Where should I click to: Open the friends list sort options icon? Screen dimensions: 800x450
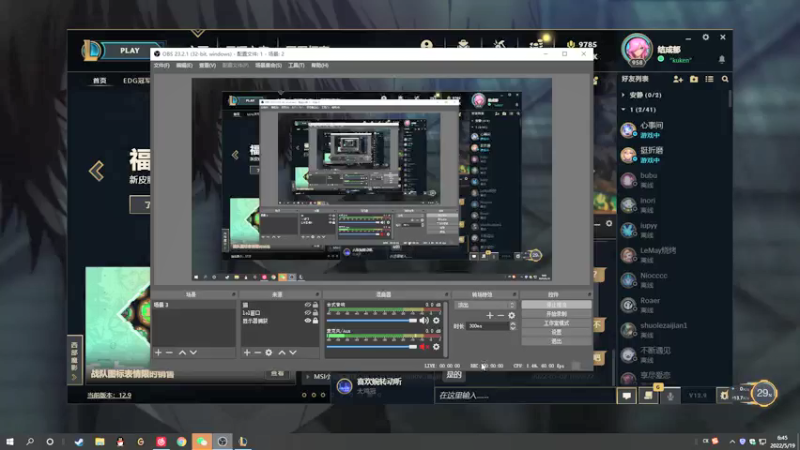tap(709, 79)
